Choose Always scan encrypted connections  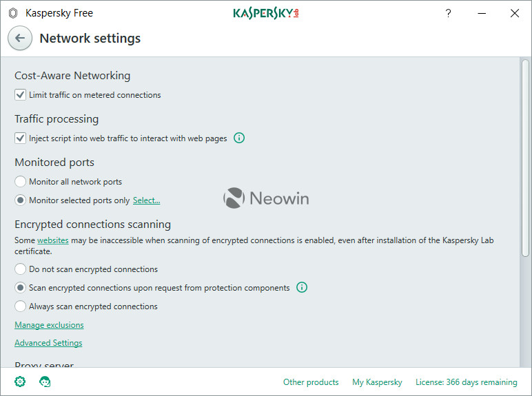point(21,306)
